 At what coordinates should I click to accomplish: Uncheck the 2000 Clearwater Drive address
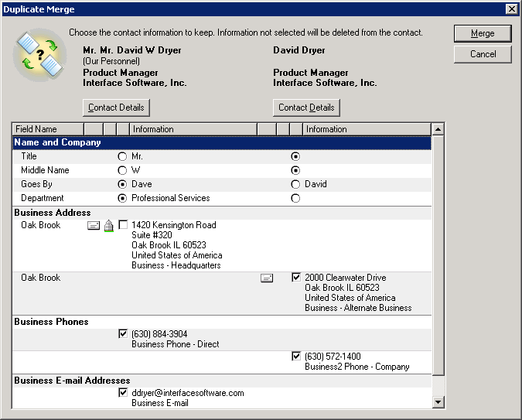coord(296,278)
